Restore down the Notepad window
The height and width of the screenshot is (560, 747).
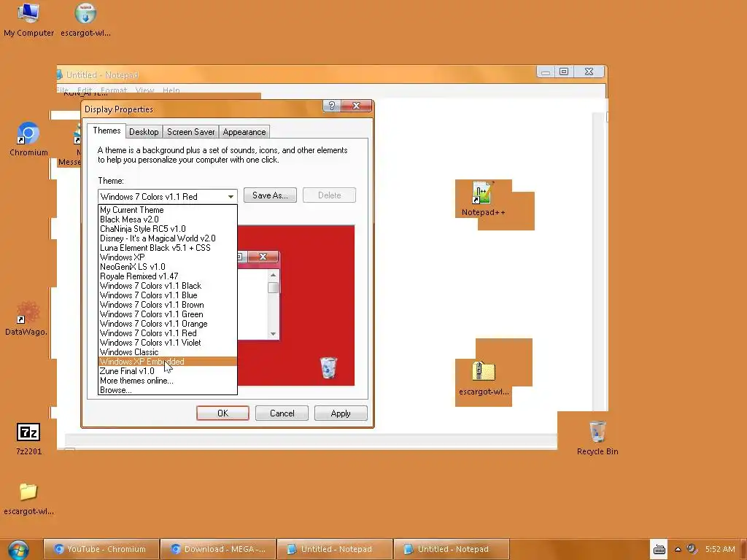click(x=564, y=71)
